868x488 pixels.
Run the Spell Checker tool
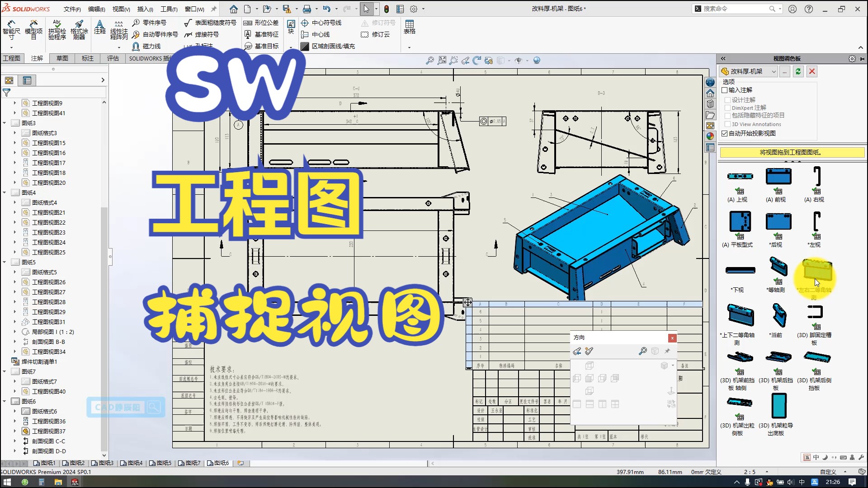57,30
